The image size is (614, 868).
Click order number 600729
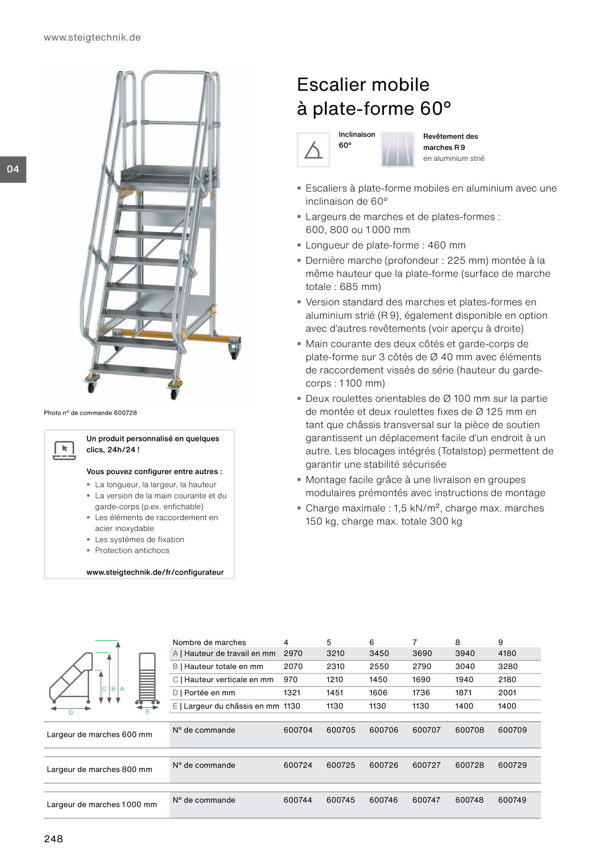click(x=512, y=765)
